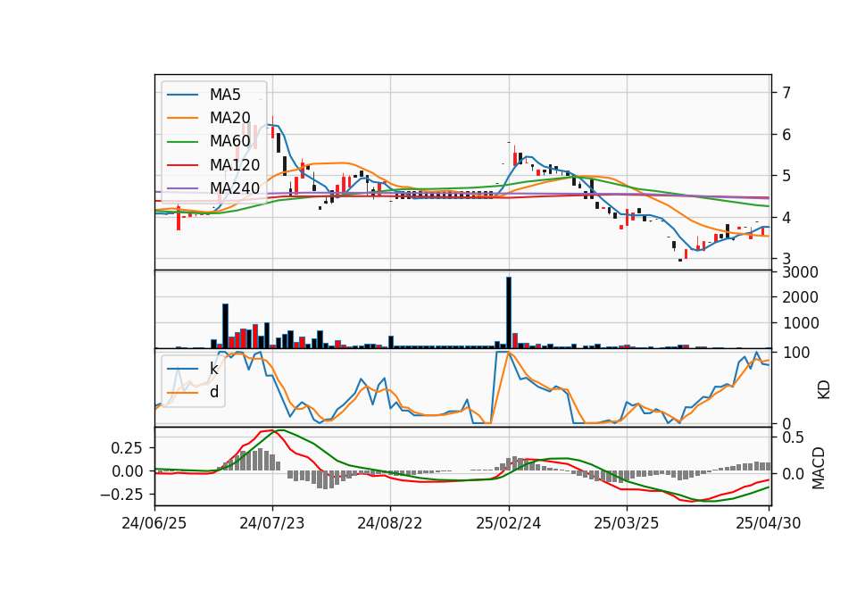
Task: Click the 24/08/22 date tick label
Action: point(390,523)
